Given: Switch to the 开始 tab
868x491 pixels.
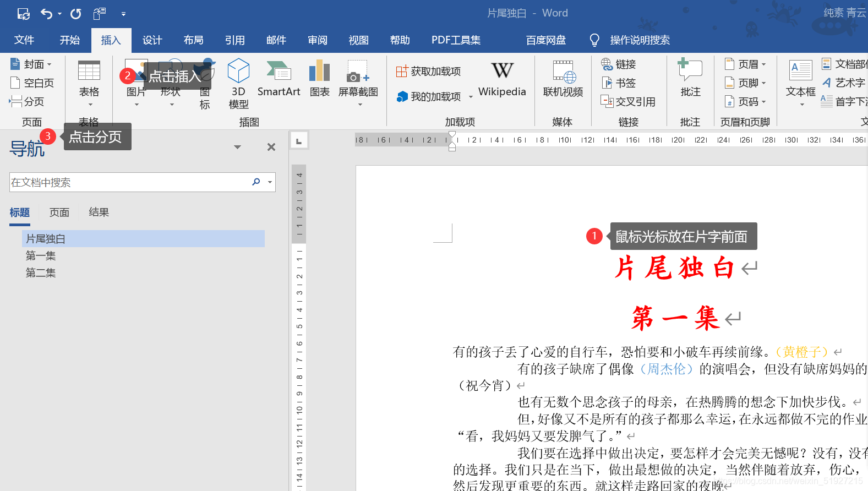Looking at the screenshot, I should pyautogui.click(x=70, y=40).
